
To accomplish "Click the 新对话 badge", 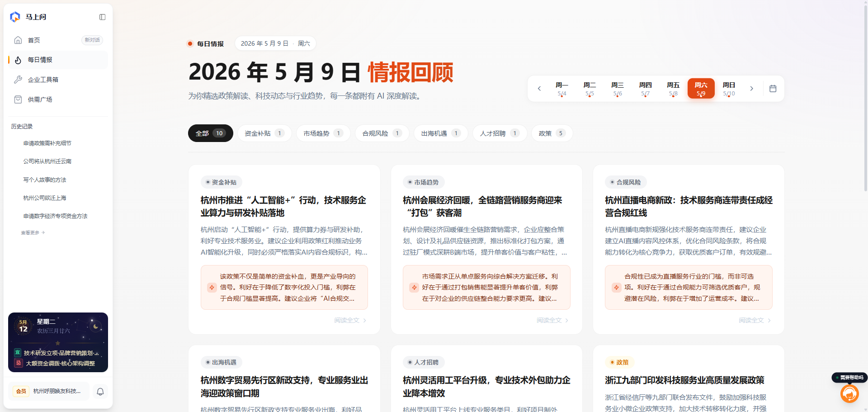I will click(92, 40).
